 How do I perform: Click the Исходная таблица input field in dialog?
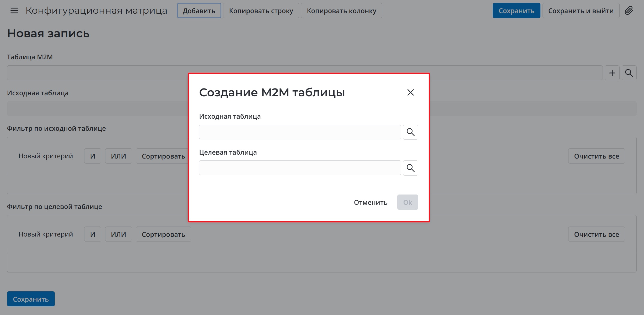click(300, 132)
